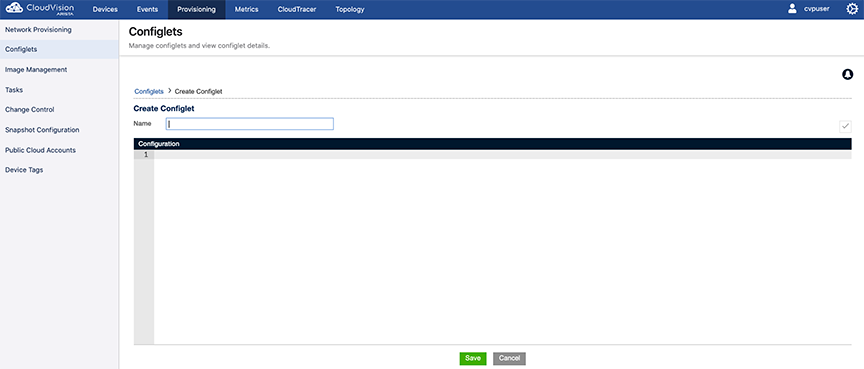Save the new configlet
864x369 pixels.
pos(473,359)
